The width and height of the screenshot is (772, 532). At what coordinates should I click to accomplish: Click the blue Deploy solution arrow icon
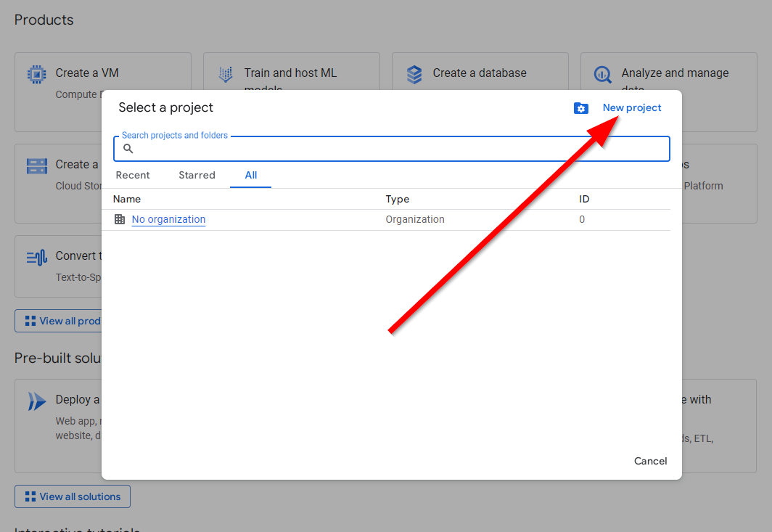(36, 401)
